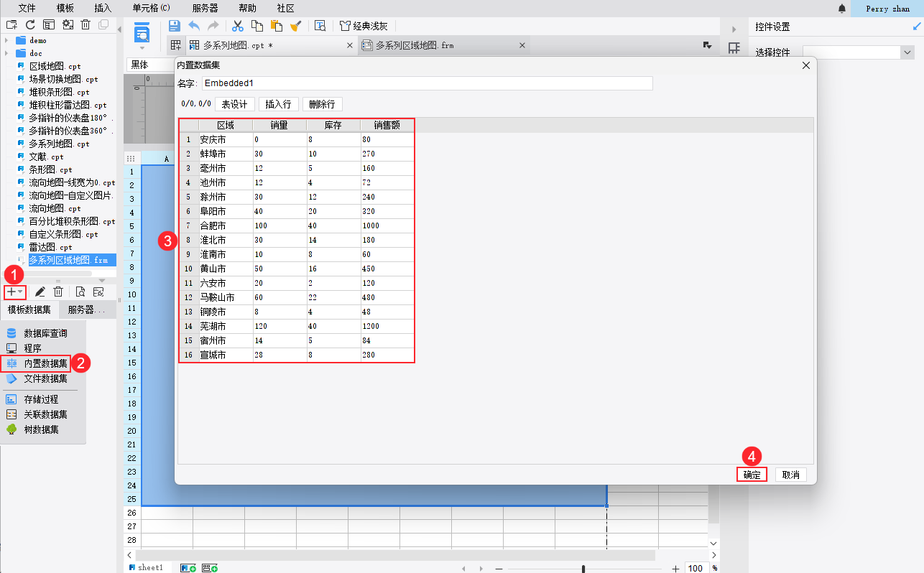The width and height of the screenshot is (924, 573).
Task: Select the 服务器 dataset tab
Action: click(88, 309)
